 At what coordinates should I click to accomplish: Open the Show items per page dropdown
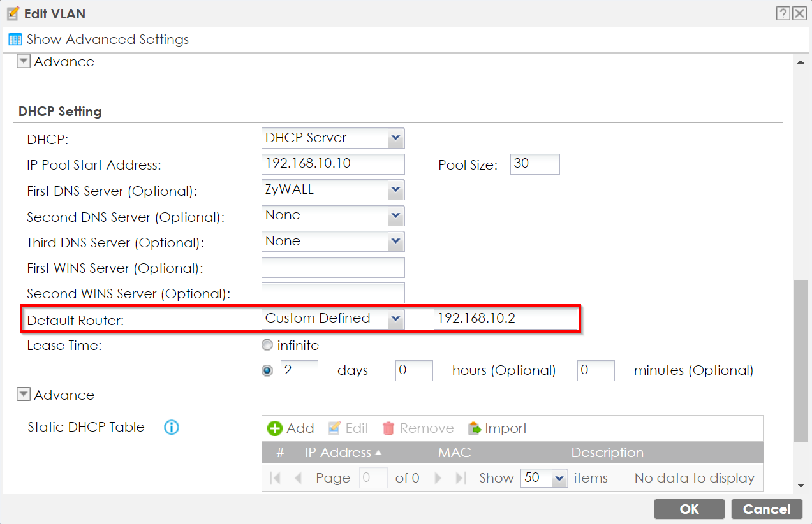[x=559, y=478]
